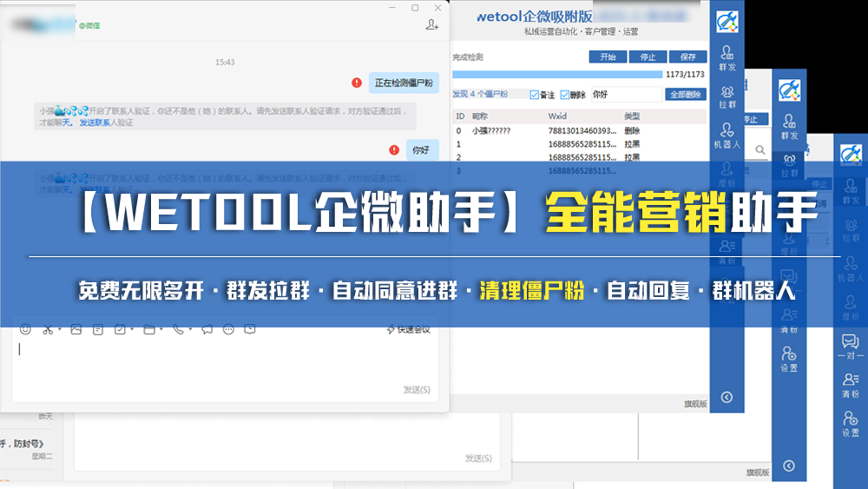Click the image send icon

[x=76, y=330]
